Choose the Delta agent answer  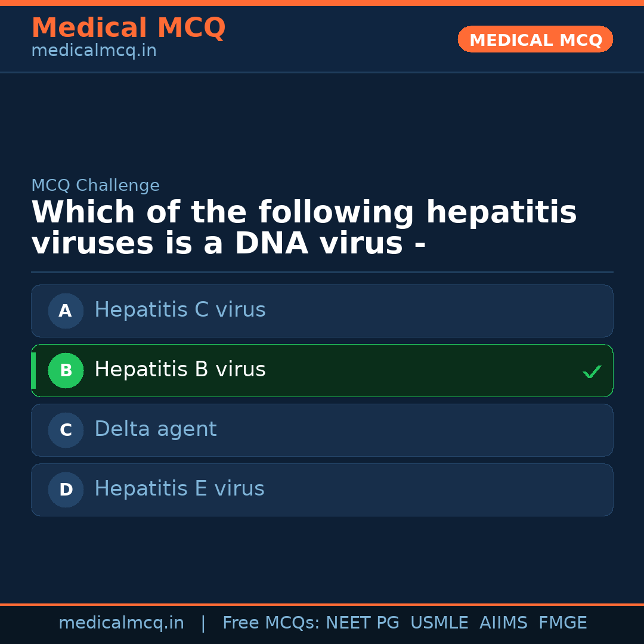(x=156, y=429)
